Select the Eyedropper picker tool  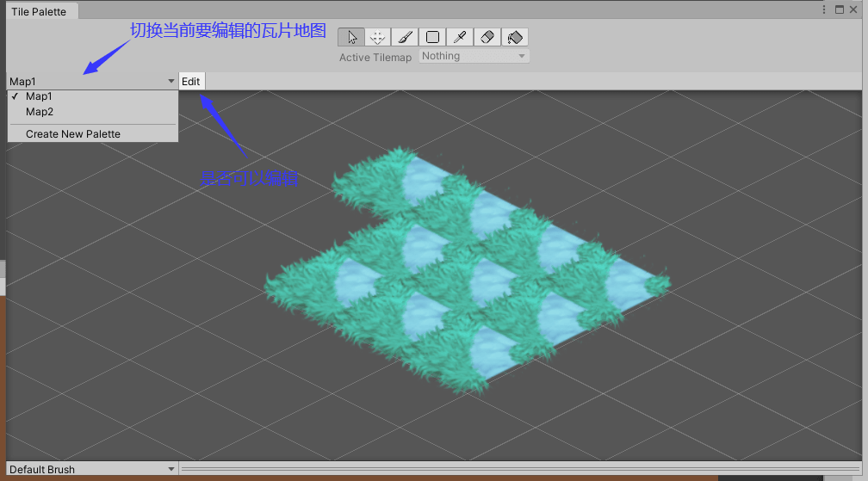pos(460,37)
